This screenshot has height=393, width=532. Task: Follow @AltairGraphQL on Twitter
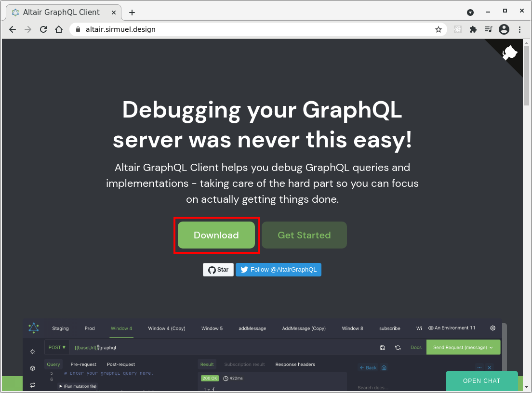click(278, 270)
